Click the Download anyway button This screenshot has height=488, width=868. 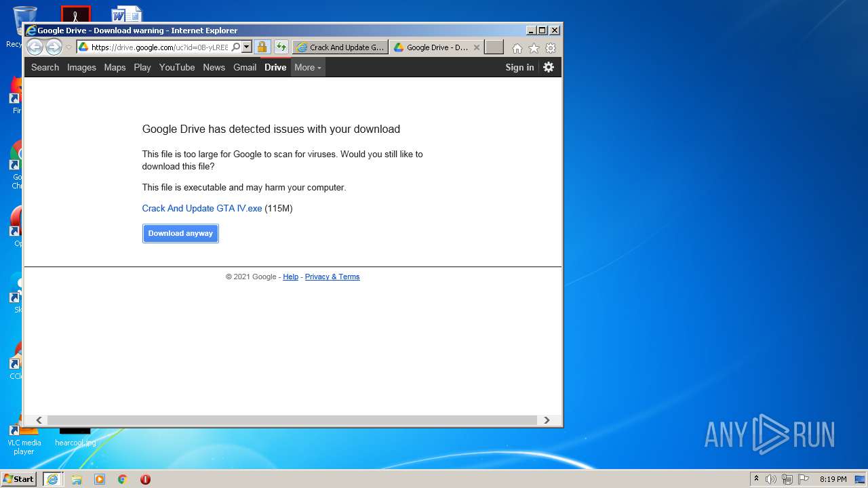pyautogui.click(x=180, y=233)
